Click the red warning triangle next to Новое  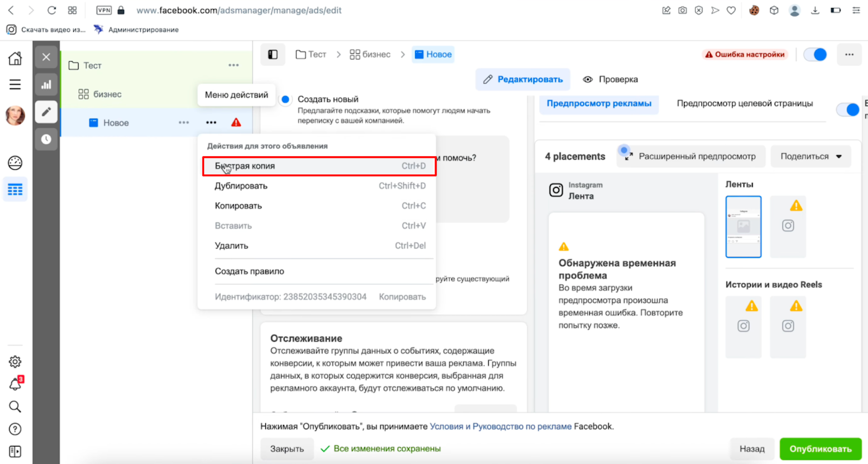(x=236, y=123)
